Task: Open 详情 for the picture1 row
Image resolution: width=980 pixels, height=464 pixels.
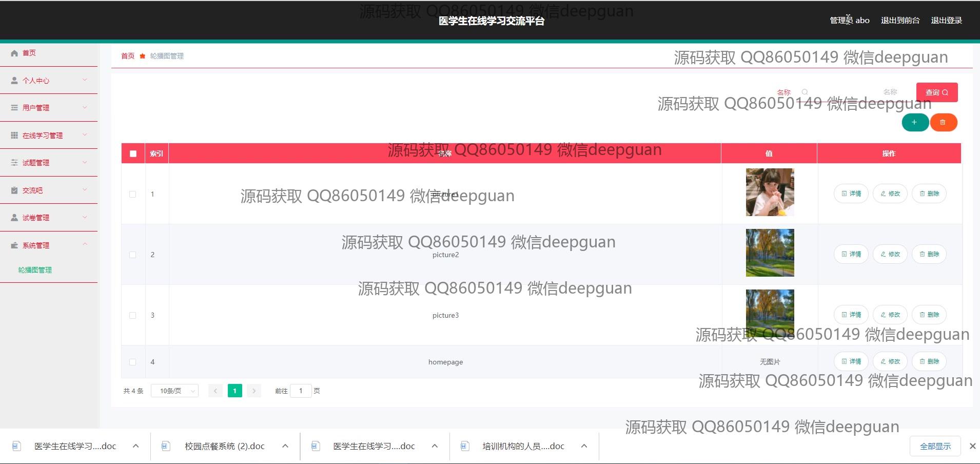Action: pos(851,194)
